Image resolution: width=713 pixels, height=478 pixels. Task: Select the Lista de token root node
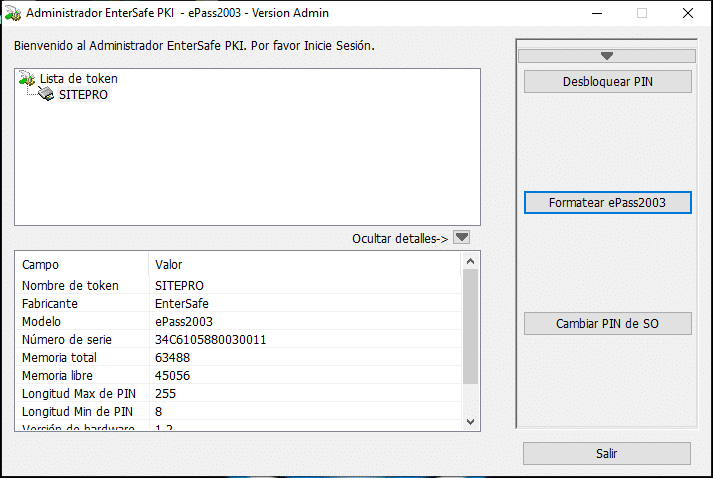(79, 79)
